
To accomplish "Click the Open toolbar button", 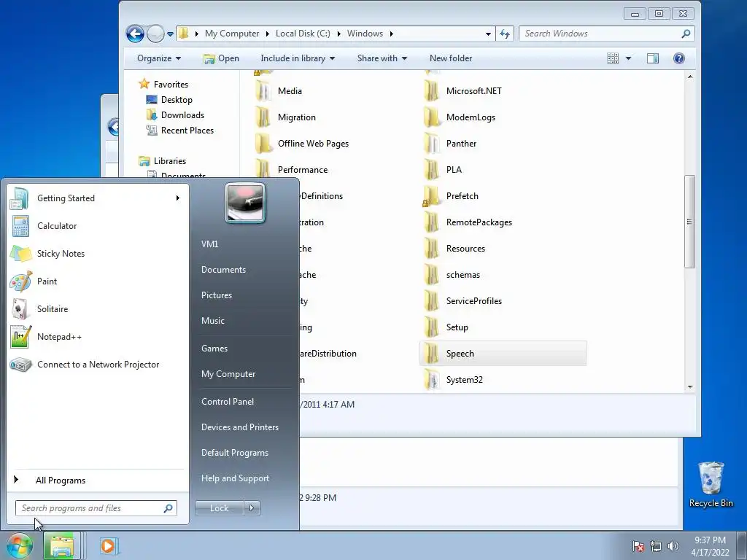I will [222, 58].
